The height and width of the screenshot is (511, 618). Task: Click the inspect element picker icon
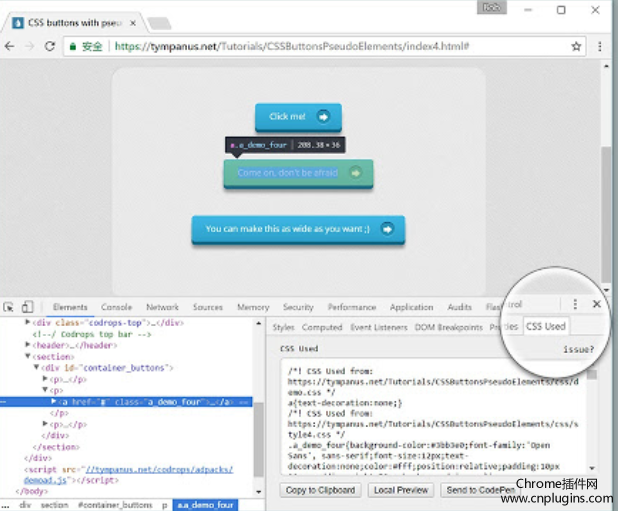(9, 307)
